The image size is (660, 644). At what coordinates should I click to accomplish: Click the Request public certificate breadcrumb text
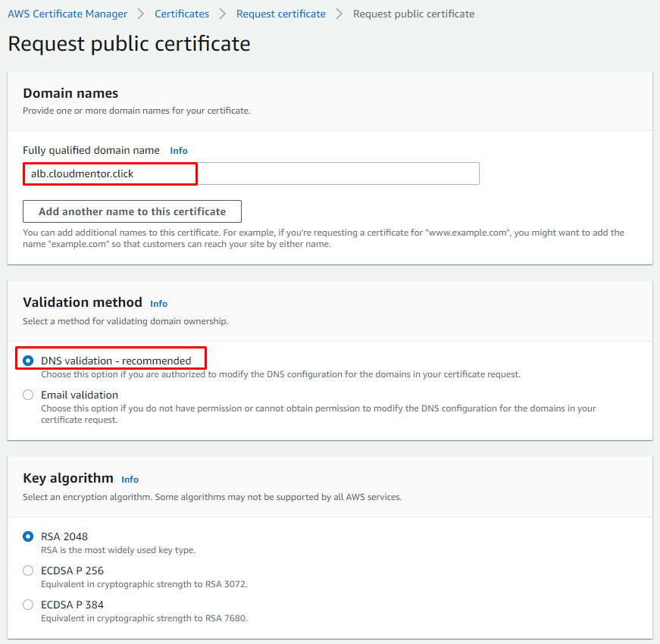tap(414, 14)
